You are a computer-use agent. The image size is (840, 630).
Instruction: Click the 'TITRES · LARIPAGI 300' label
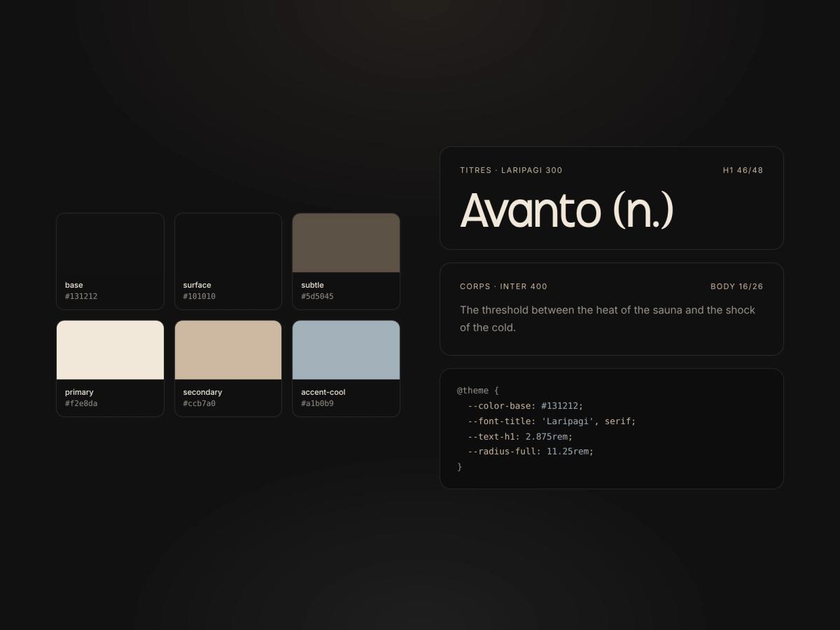(511, 170)
